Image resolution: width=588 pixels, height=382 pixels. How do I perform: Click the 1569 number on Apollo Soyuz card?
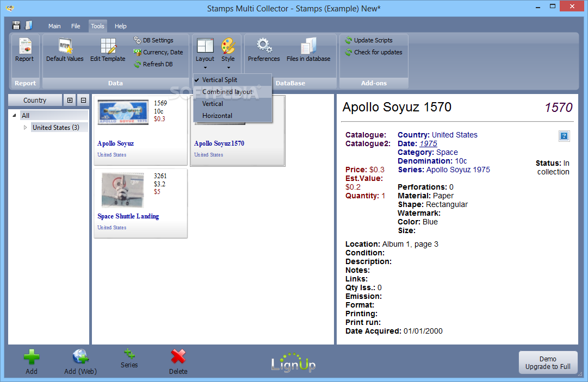pos(160,103)
